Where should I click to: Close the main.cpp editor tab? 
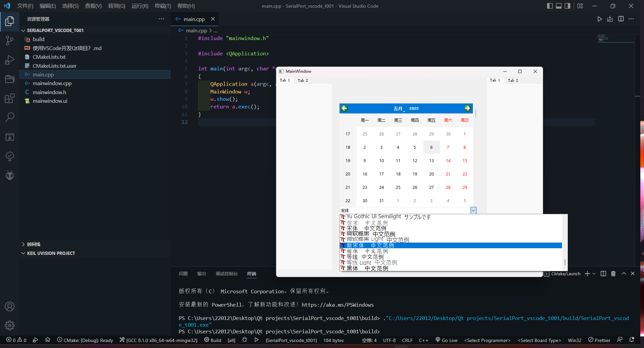coord(213,19)
